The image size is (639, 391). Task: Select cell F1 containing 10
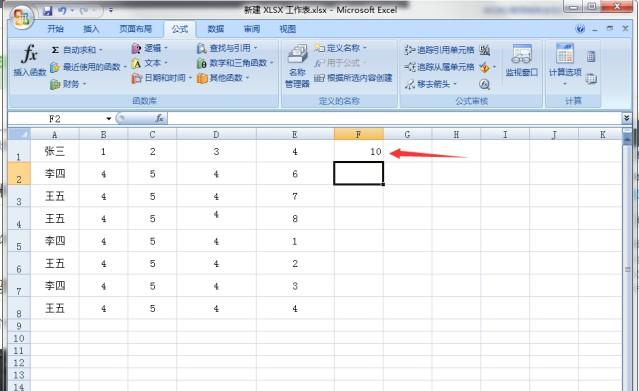(x=359, y=151)
